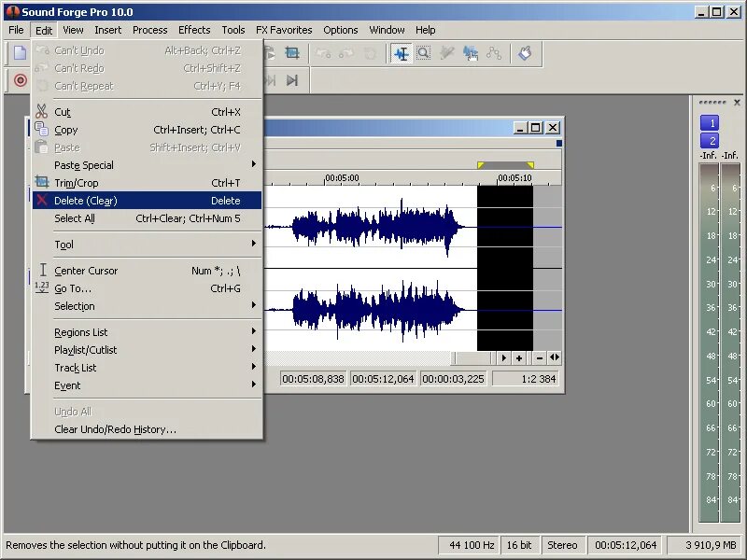Click the Go to End transport button
The image size is (747, 560).
292,80
